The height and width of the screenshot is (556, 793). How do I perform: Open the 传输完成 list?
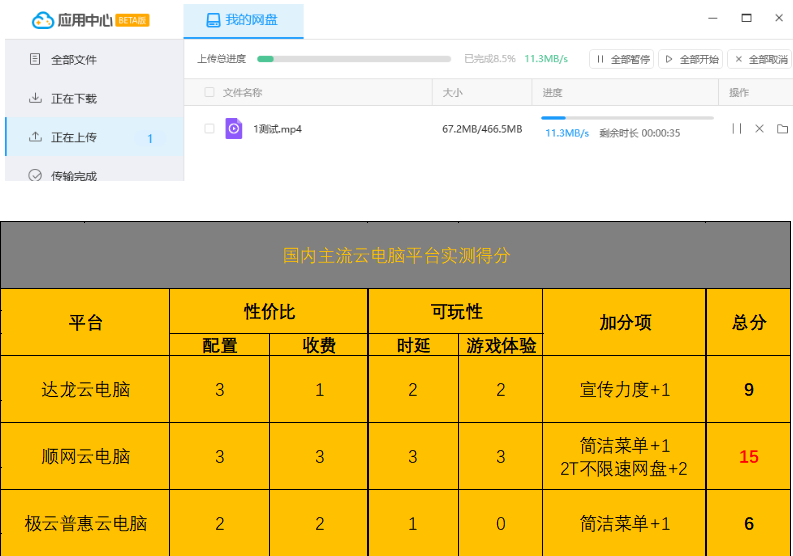(x=73, y=176)
